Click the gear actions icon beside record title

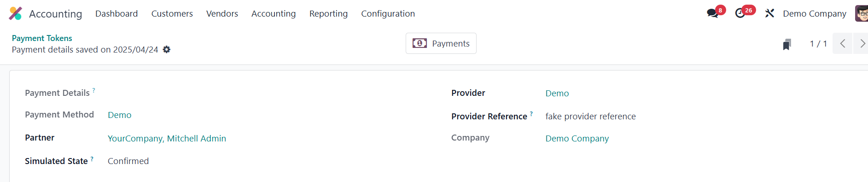point(167,49)
